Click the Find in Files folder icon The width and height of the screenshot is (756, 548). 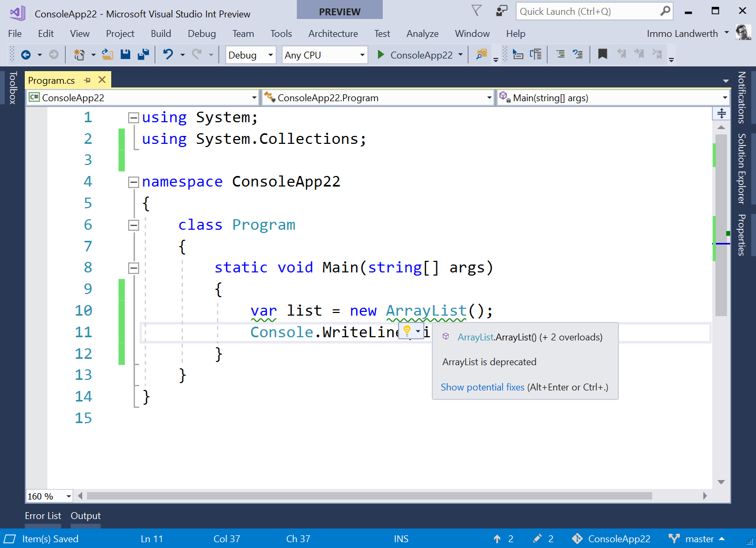[x=481, y=54]
